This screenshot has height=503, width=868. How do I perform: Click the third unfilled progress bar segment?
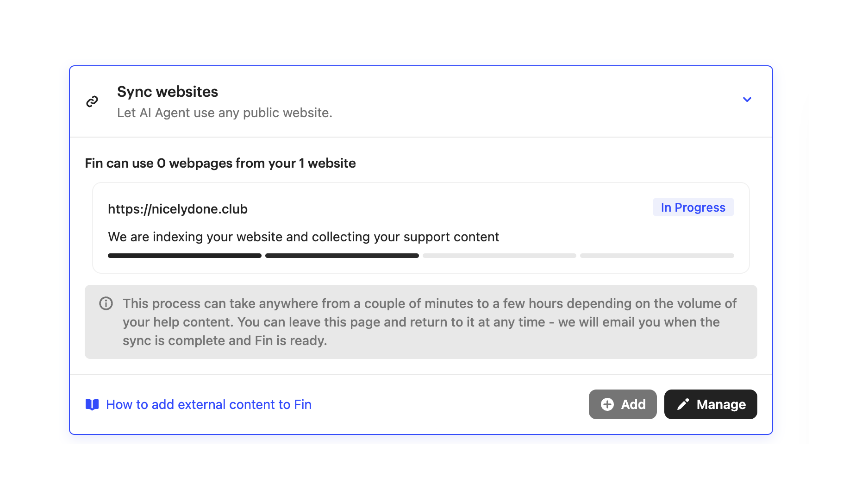point(499,256)
